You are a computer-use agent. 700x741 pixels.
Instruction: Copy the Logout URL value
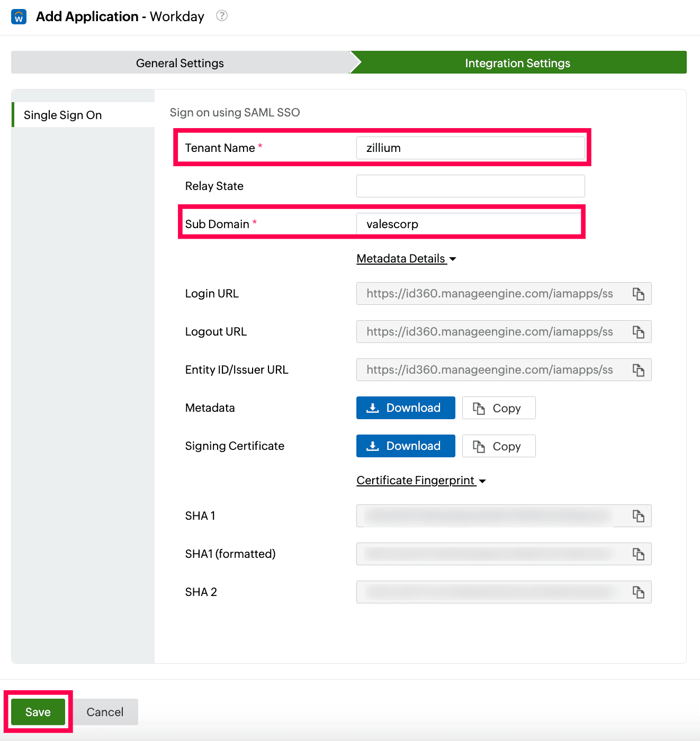[x=639, y=331]
